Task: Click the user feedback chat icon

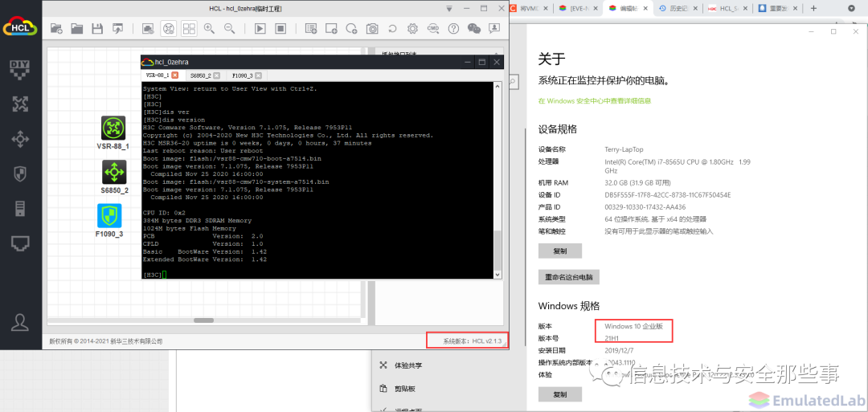Action: (493, 29)
